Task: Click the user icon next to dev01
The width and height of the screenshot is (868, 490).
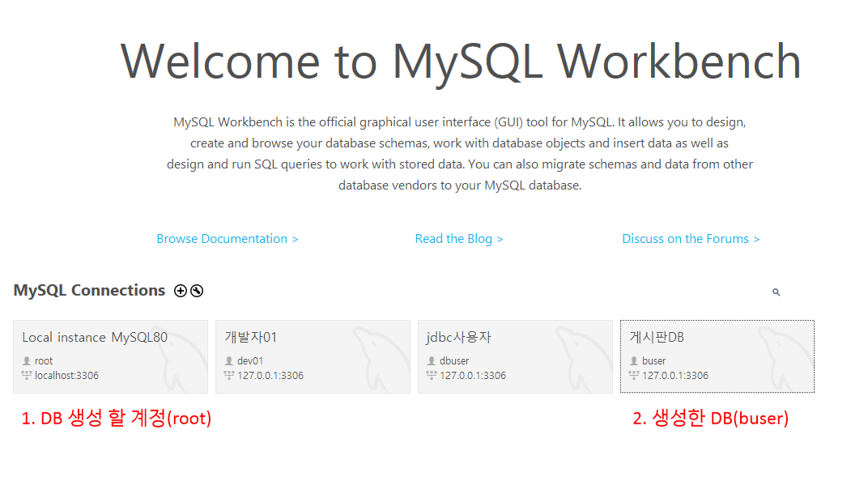Action: click(x=229, y=360)
